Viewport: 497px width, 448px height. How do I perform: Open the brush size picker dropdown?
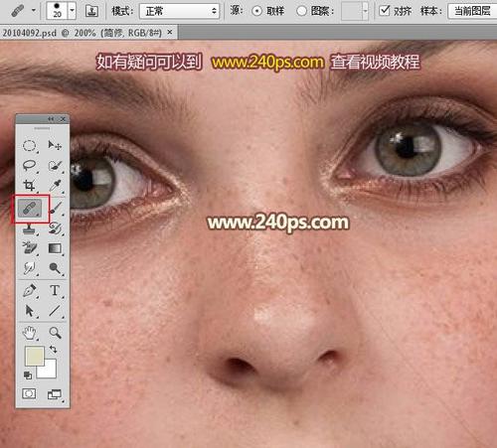tap(72, 11)
